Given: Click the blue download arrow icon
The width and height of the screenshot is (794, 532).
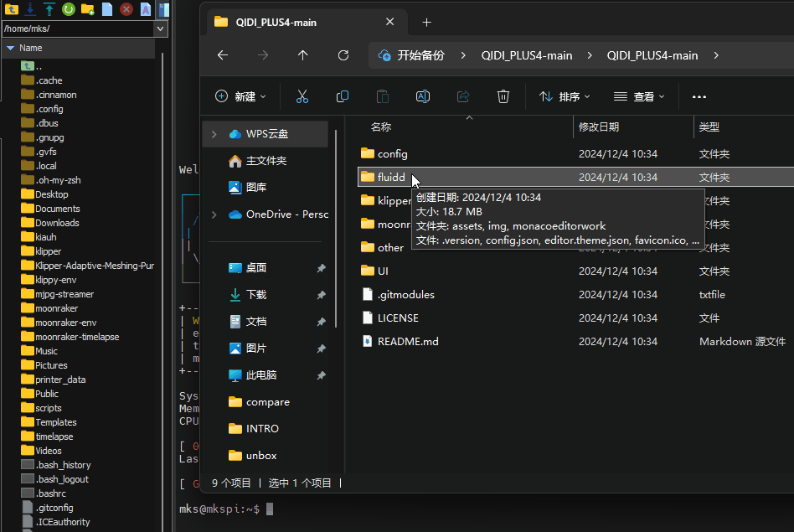Looking at the screenshot, I should click(30, 9).
